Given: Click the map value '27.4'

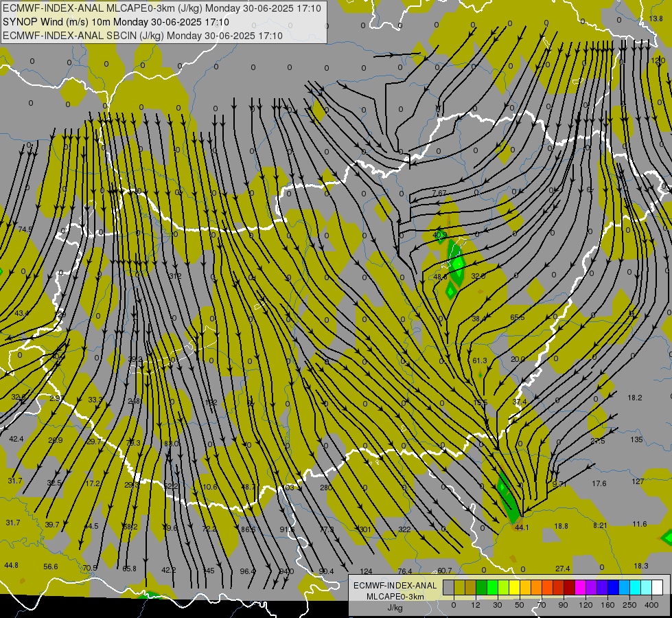Looking at the screenshot, I should 562,569.
